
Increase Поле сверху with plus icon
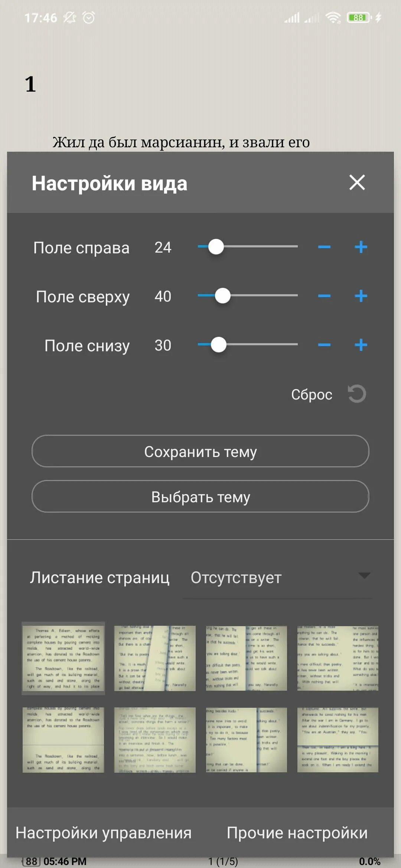(361, 296)
